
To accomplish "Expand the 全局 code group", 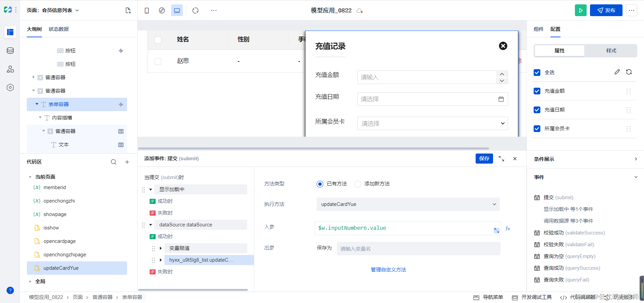I will 30,282.
